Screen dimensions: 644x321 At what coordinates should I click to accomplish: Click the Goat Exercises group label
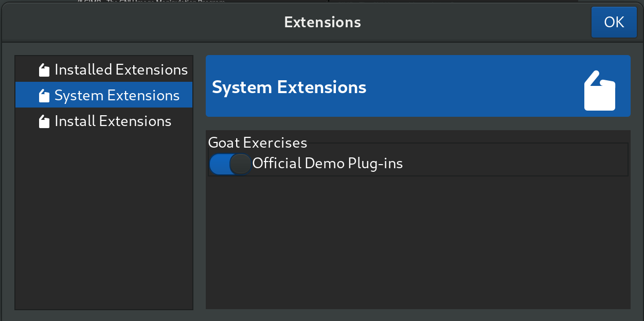coord(257,142)
